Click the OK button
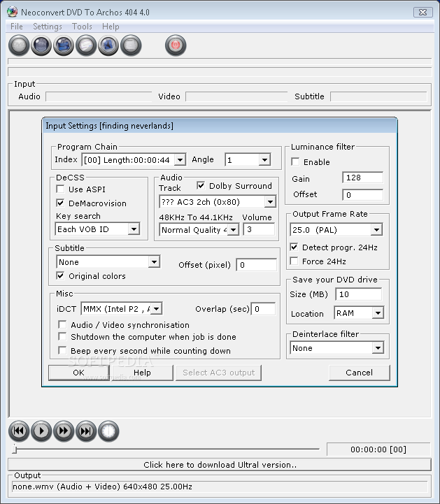The image size is (440, 504). [78, 373]
